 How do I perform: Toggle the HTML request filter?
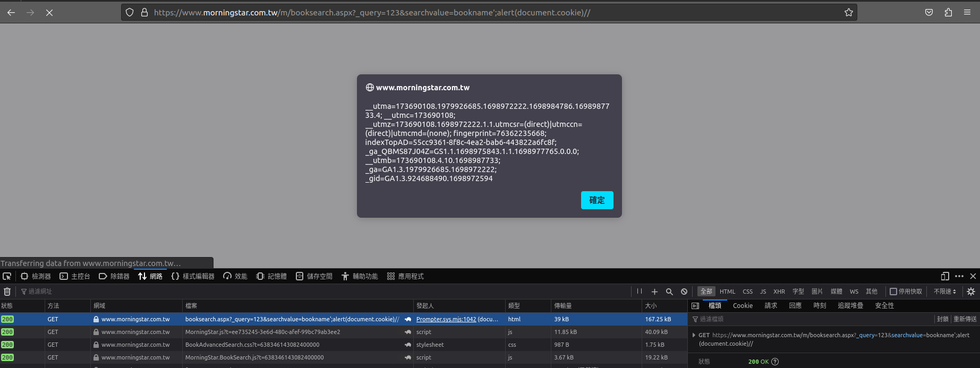tap(728, 292)
